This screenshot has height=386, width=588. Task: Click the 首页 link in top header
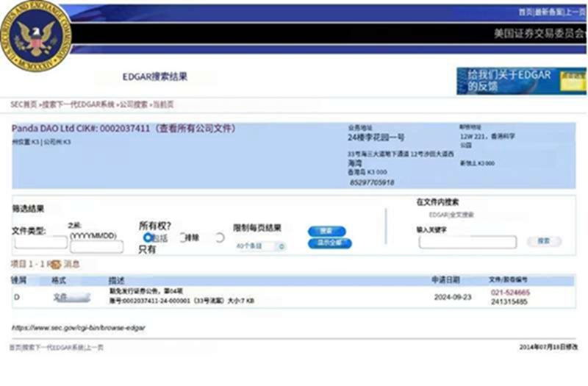click(526, 12)
